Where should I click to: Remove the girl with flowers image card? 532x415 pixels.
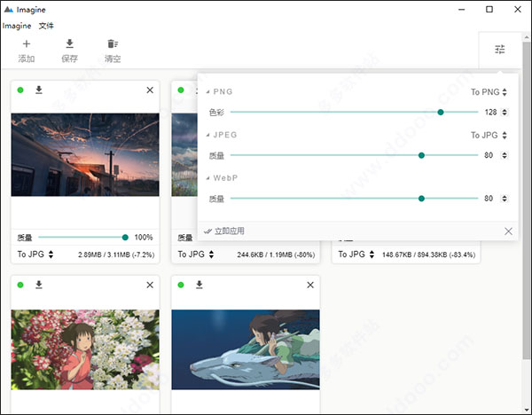pos(150,285)
